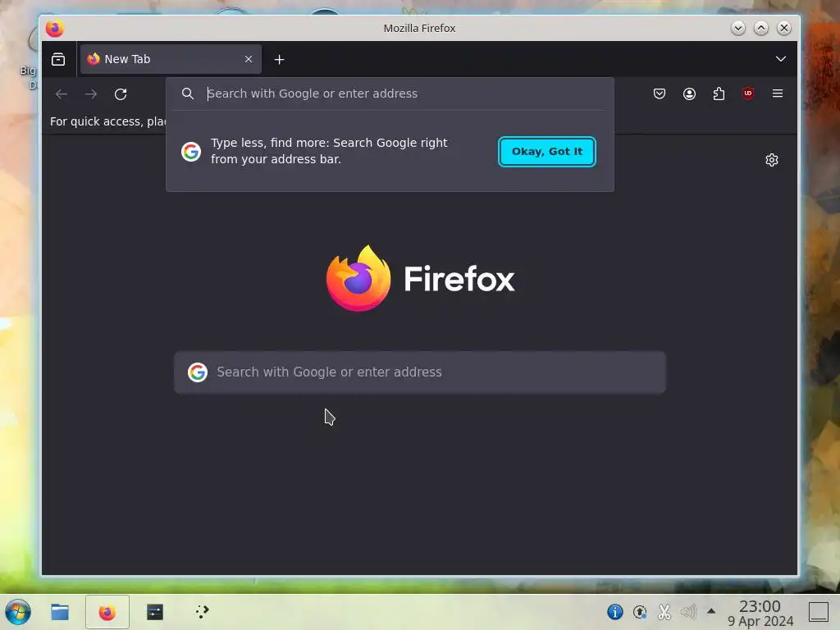Click the Firefox taskbar entry
840x630 pixels.
107,612
